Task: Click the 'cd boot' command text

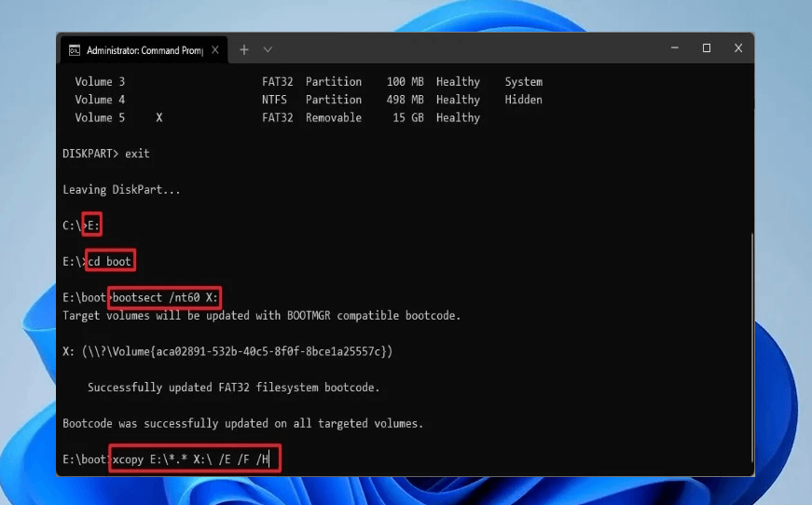Action: click(x=109, y=261)
